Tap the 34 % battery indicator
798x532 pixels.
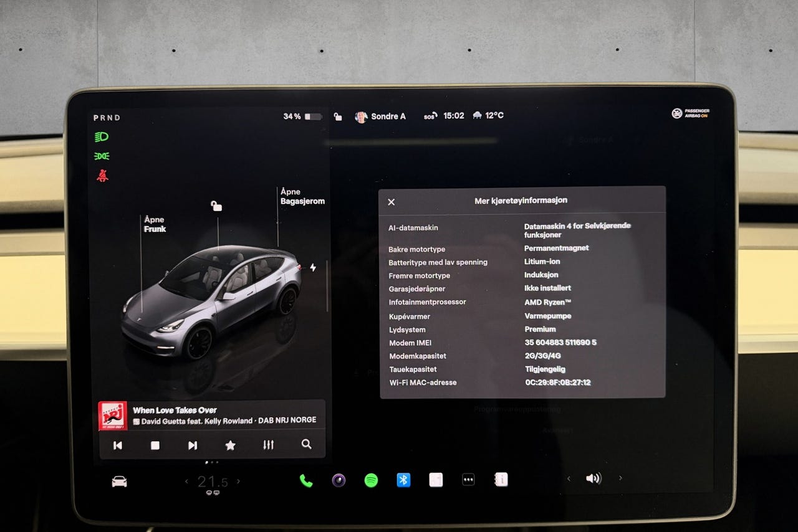[302, 116]
